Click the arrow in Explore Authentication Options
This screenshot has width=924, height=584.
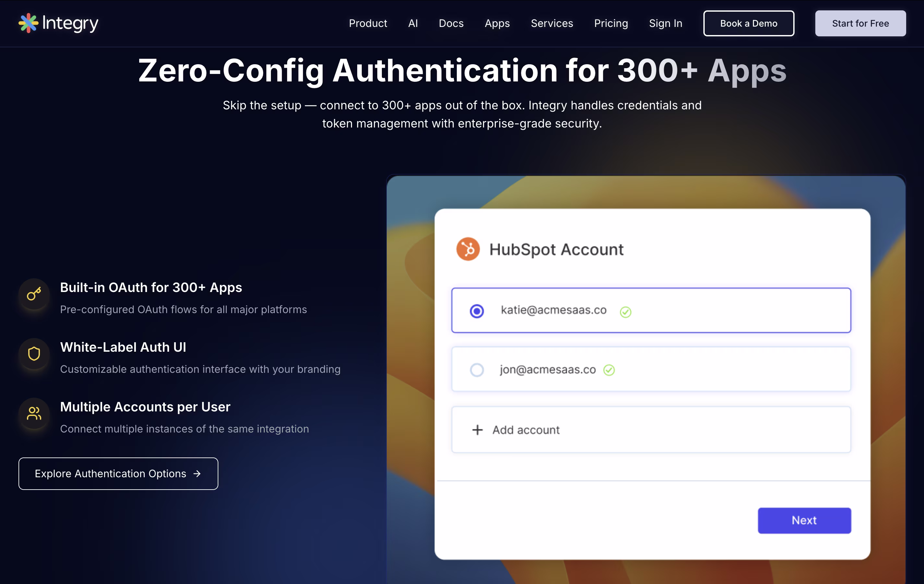click(197, 473)
